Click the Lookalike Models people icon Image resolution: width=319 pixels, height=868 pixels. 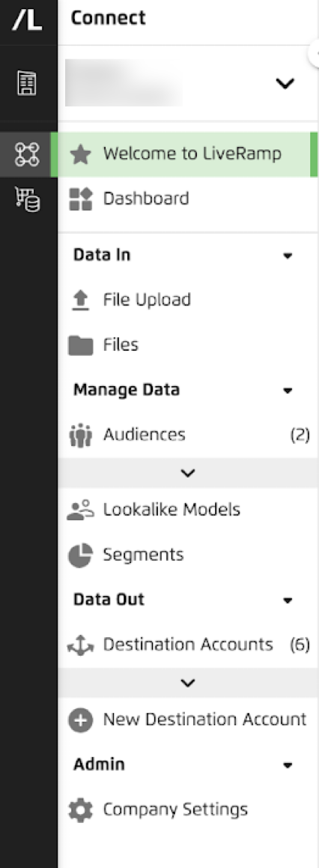[x=81, y=510]
